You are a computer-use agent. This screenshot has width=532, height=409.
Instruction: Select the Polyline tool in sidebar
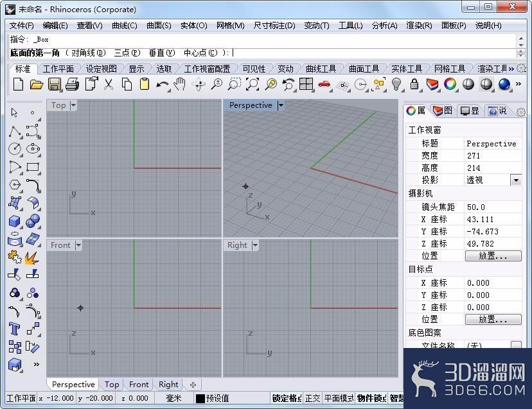[x=15, y=131]
